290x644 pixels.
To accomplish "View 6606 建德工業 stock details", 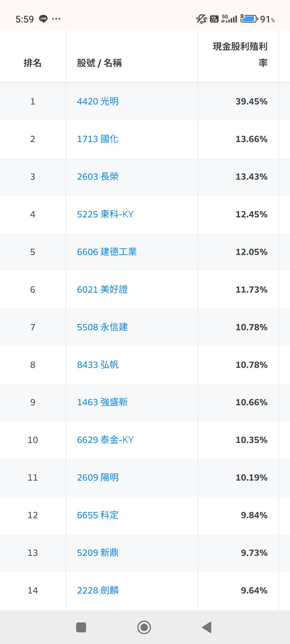I will [107, 252].
